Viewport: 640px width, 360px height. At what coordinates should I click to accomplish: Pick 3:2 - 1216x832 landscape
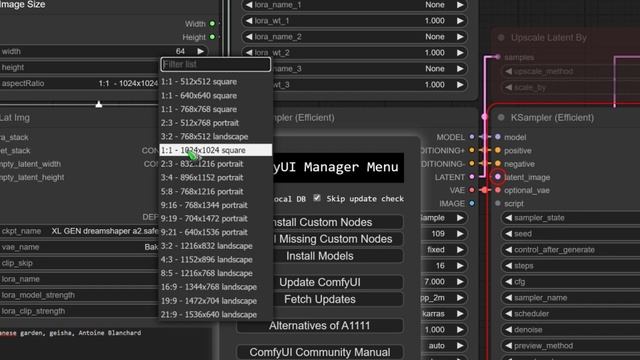216,246
